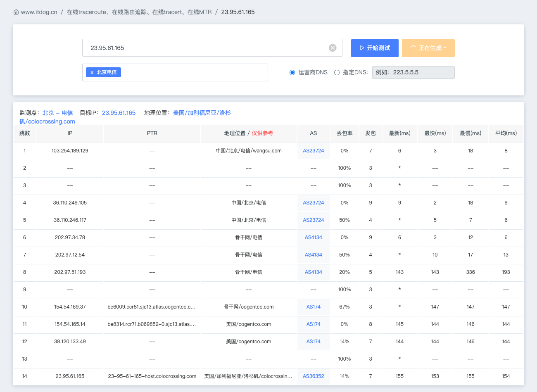Click 美国/加利福尼亚/洛杉矶 location link

point(202,113)
